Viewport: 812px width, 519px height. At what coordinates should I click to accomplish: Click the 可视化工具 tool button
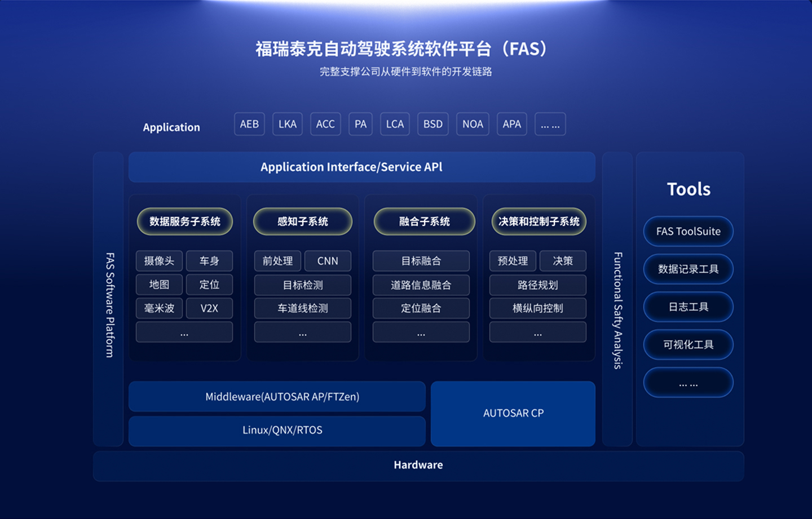688,344
